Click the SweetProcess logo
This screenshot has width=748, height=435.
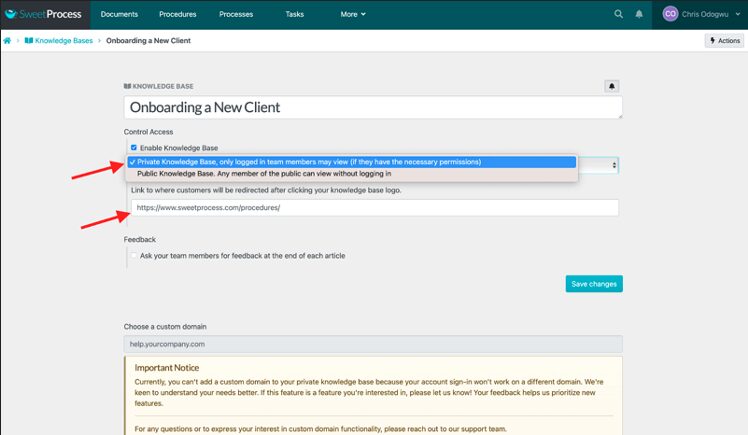click(44, 14)
